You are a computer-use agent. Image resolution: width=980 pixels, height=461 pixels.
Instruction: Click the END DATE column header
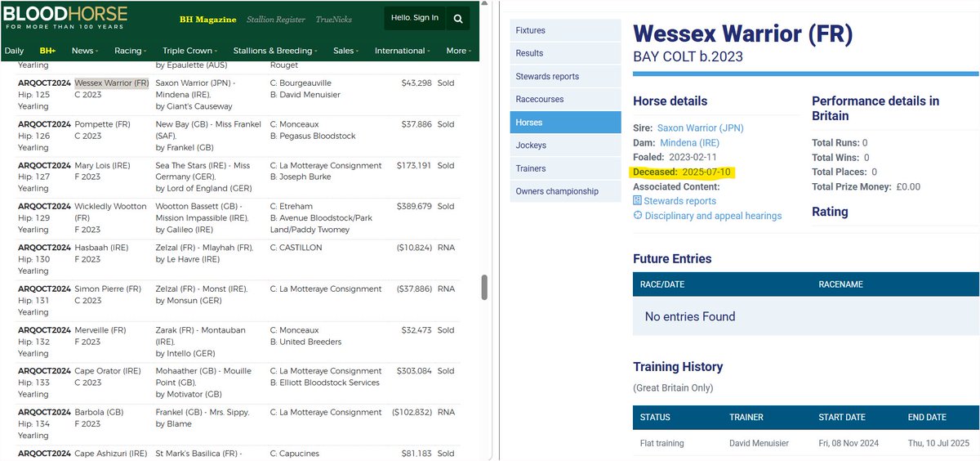[x=927, y=417]
